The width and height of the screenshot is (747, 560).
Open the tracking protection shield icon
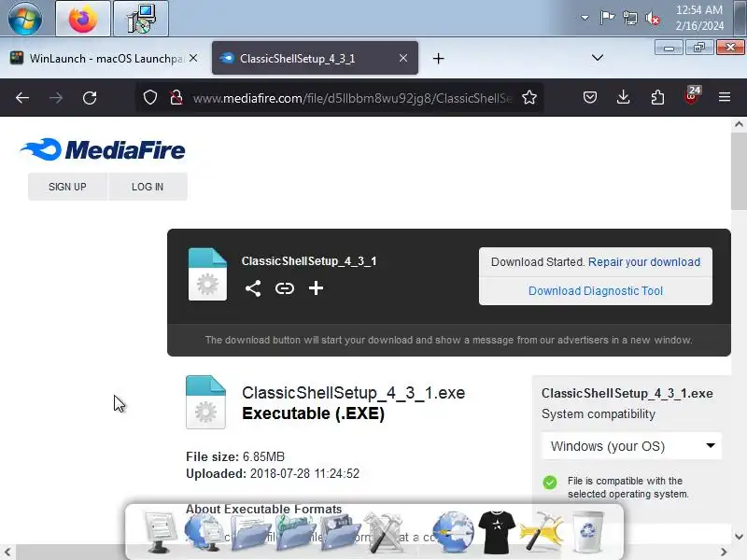[150, 97]
